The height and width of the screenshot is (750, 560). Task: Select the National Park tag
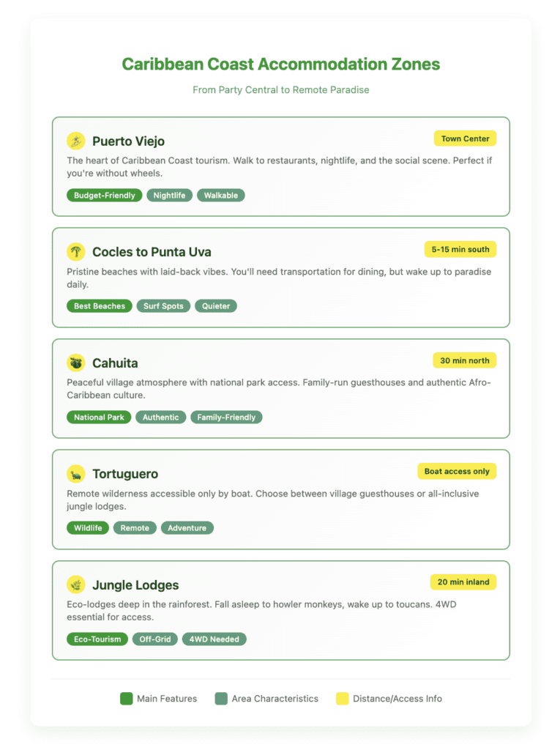pyautogui.click(x=99, y=417)
